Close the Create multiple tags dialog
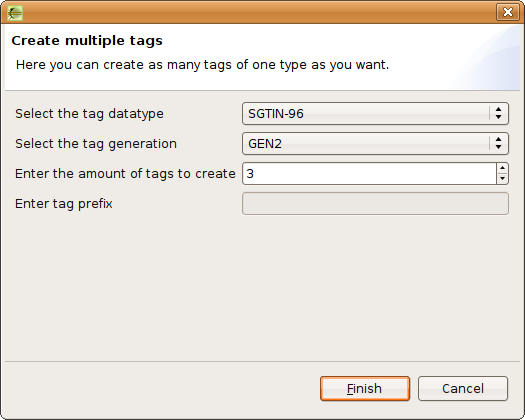Viewport: 525px width, 420px height. (508, 12)
